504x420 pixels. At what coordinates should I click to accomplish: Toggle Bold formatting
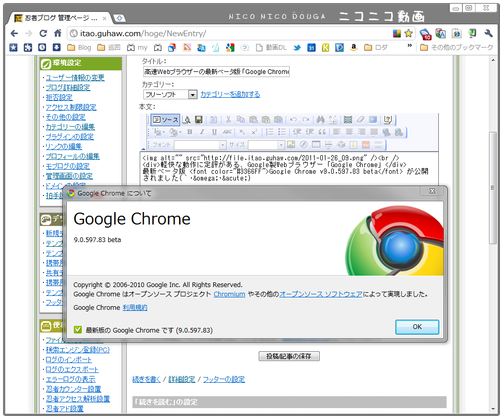tap(189, 132)
